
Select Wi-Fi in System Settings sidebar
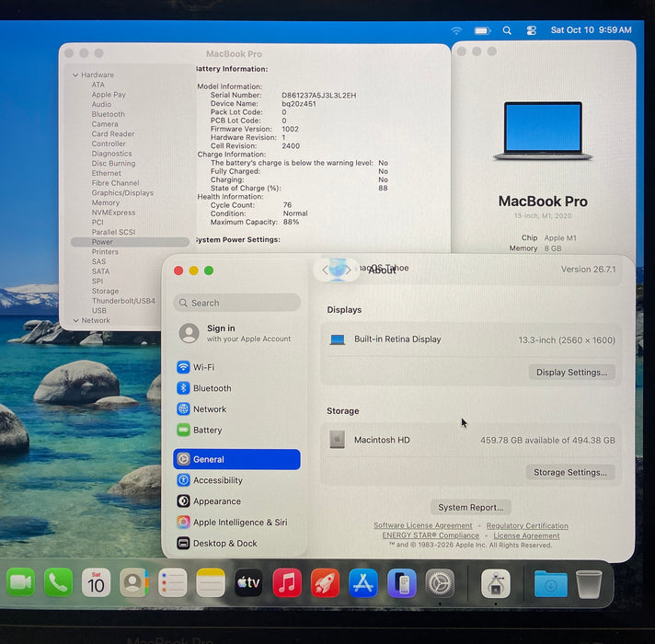pos(236,367)
